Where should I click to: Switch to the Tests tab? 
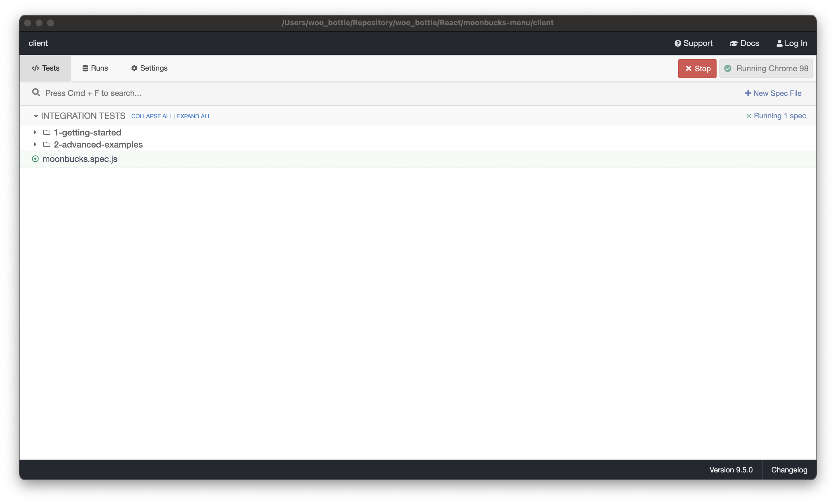(45, 68)
